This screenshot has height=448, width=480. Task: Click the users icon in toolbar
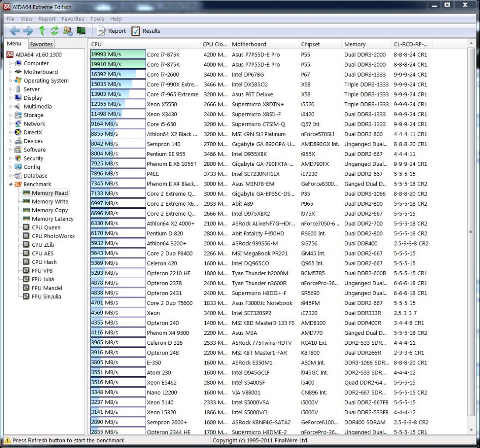[x=68, y=31]
